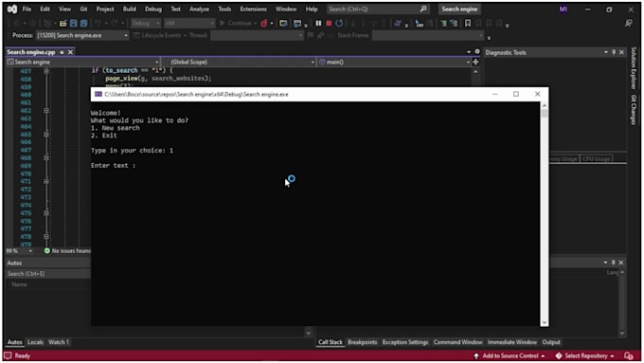
Task: Collapse the code block at line 475
Action: point(46,213)
